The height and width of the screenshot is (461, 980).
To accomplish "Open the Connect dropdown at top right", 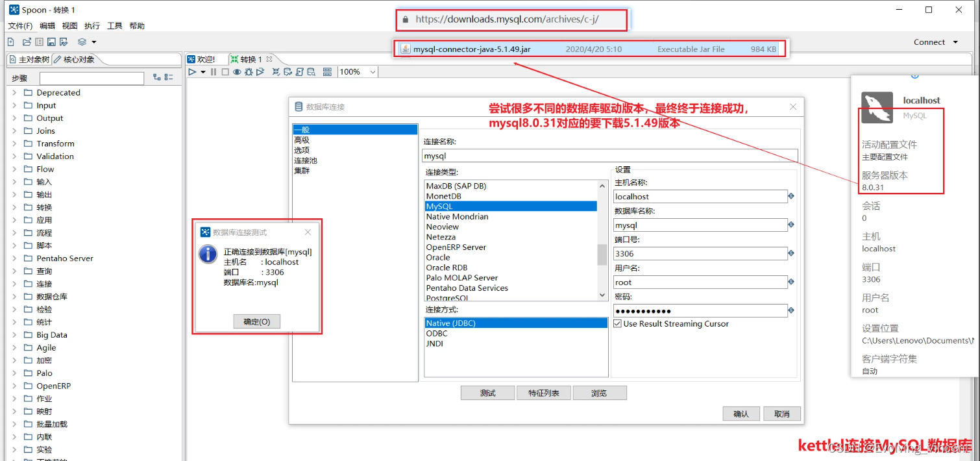I will (935, 41).
